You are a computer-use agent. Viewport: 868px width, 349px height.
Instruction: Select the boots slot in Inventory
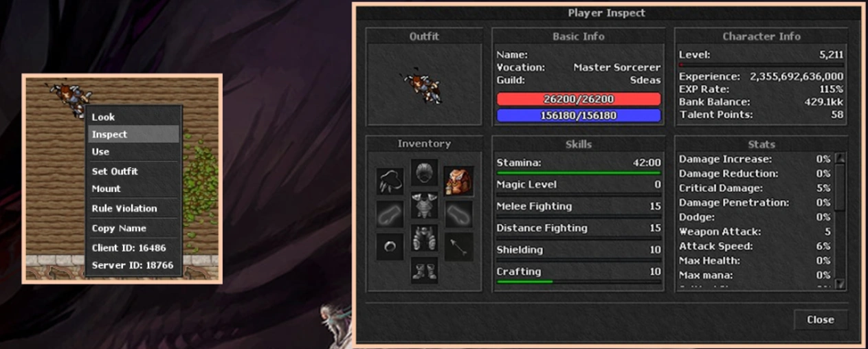424,271
